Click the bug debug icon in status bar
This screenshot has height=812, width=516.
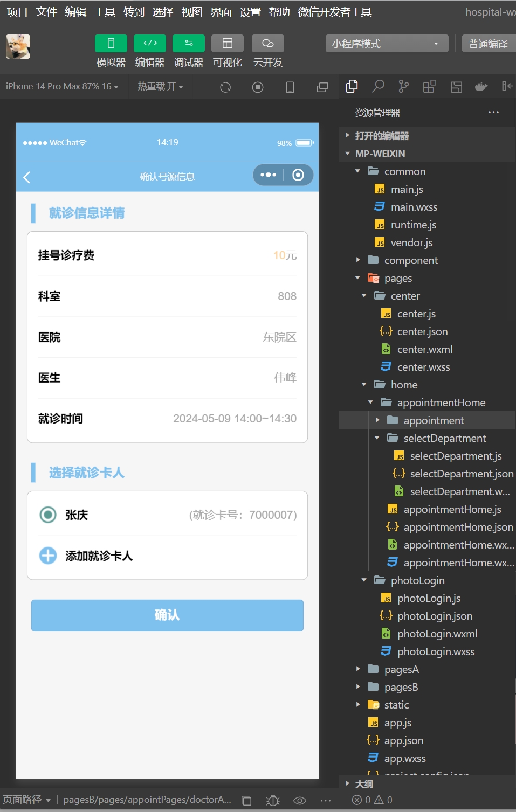273,801
